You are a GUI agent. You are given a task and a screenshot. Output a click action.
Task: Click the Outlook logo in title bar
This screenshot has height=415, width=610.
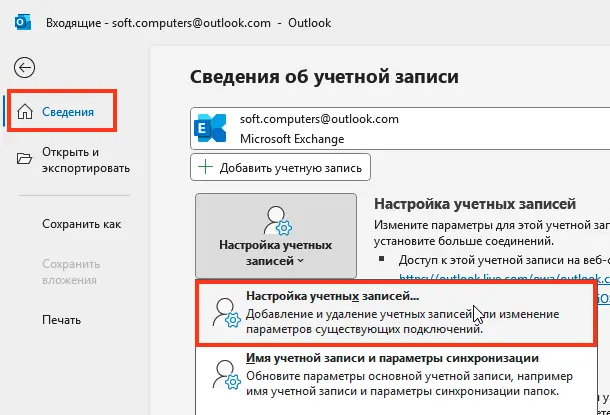[x=23, y=23]
